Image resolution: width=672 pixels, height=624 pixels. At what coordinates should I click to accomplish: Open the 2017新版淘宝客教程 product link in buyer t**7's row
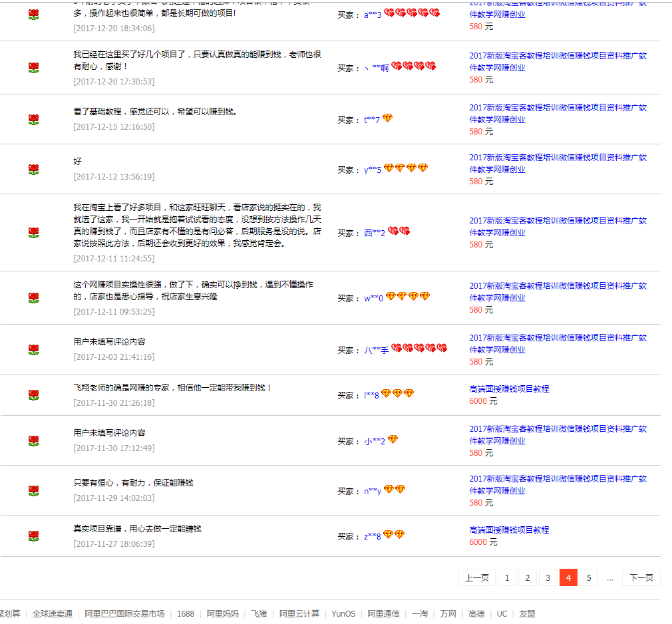tap(558, 113)
